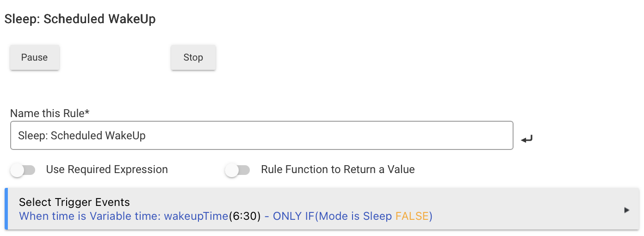Image resolution: width=644 pixels, height=236 pixels.
Task: Click the page title "Sleep: Scheduled WakeUp" heading
Action: pos(80,19)
